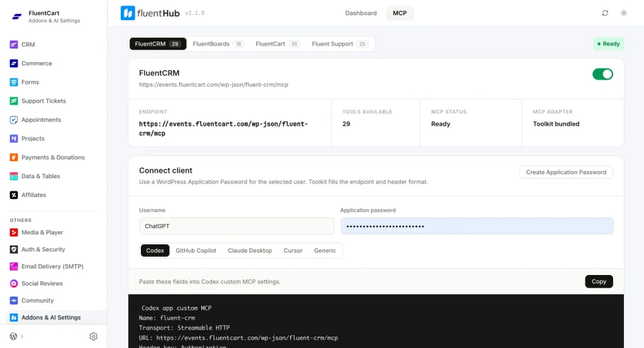Click the Copy button
The height and width of the screenshot is (348, 644).
599,281
